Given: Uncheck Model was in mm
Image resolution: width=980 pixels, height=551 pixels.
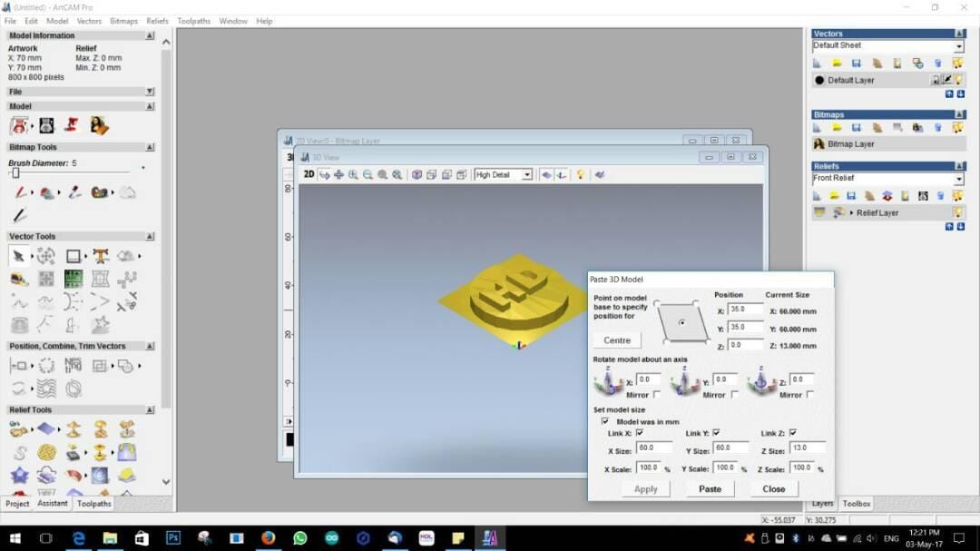Looking at the screenshot, I should pyautogui.click(x=605, y=421).
